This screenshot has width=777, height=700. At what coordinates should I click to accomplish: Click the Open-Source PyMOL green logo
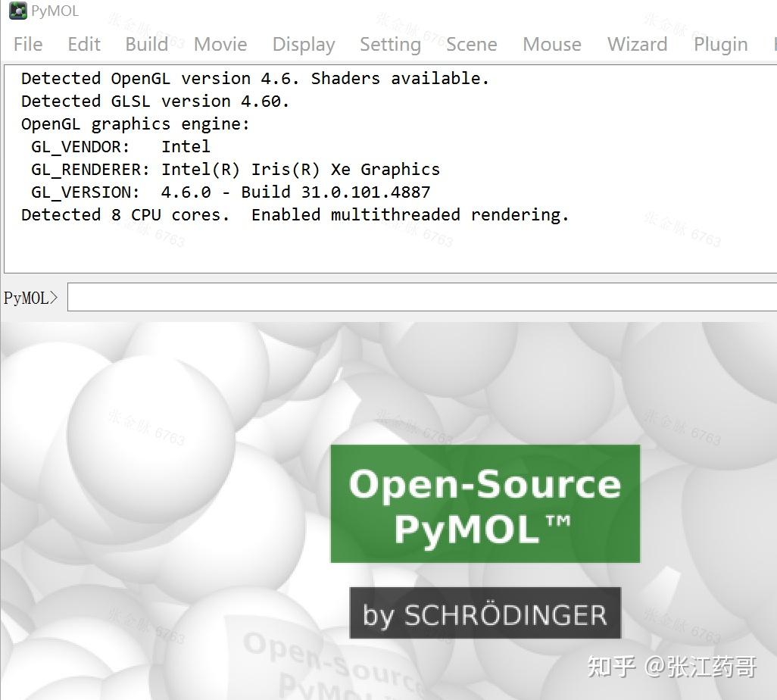tap(485, 504)
